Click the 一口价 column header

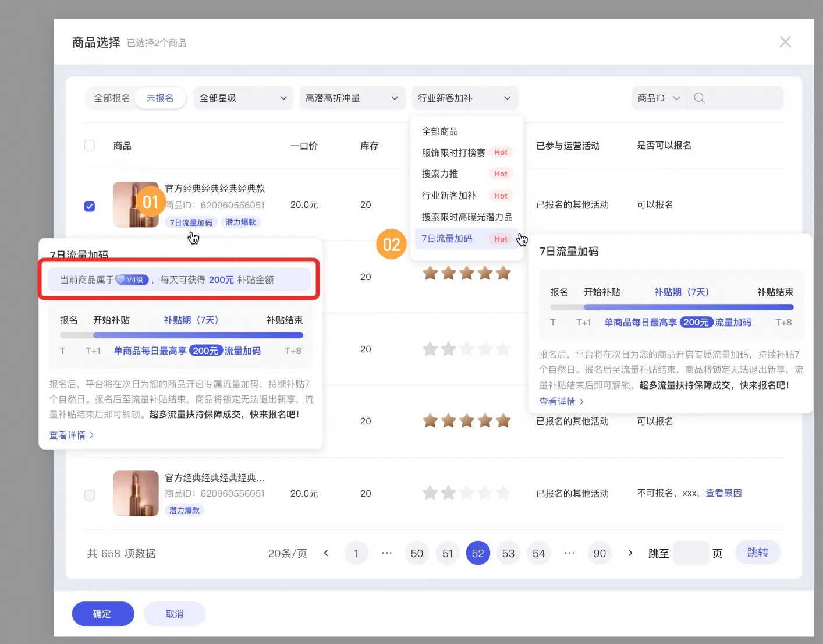click(x=304, y=146)
